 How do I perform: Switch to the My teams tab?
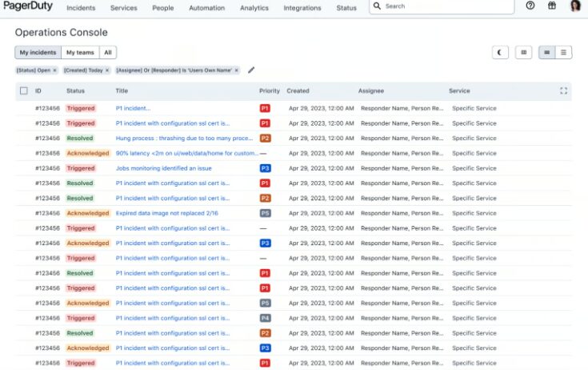[80, 53]
